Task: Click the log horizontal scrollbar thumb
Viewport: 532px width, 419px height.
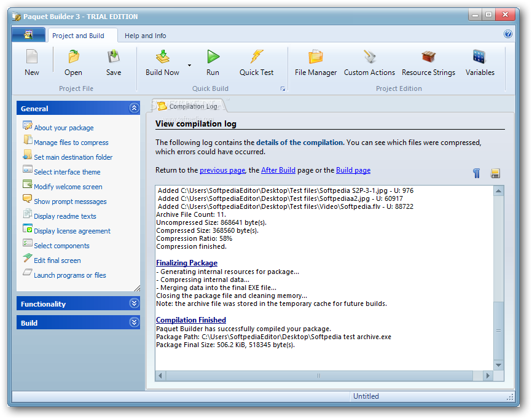Action: tap(319, 375)
